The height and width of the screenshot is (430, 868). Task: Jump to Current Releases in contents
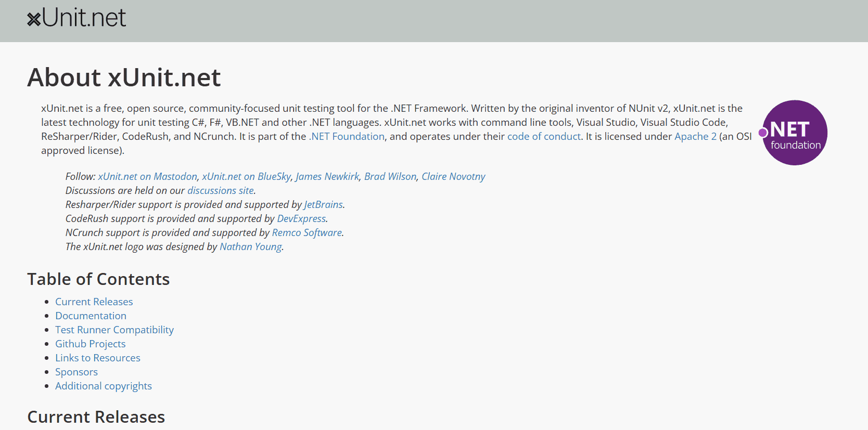(x=94, y=302)
